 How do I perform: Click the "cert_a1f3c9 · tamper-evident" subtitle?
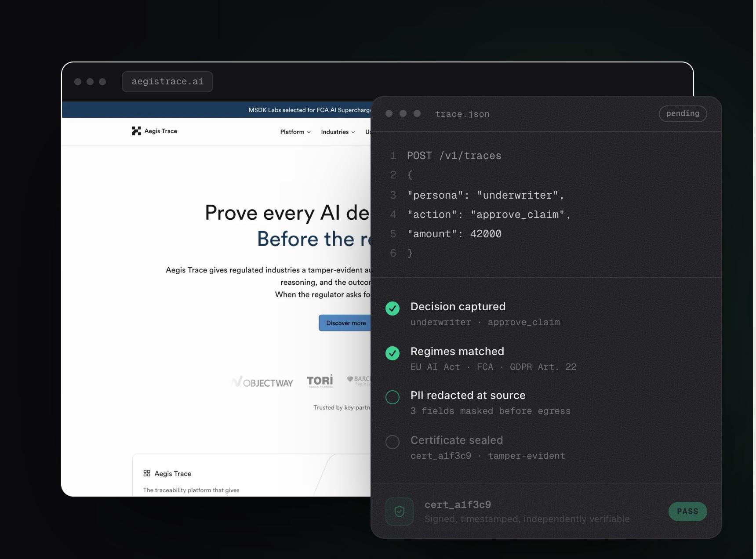click(488, 456)
